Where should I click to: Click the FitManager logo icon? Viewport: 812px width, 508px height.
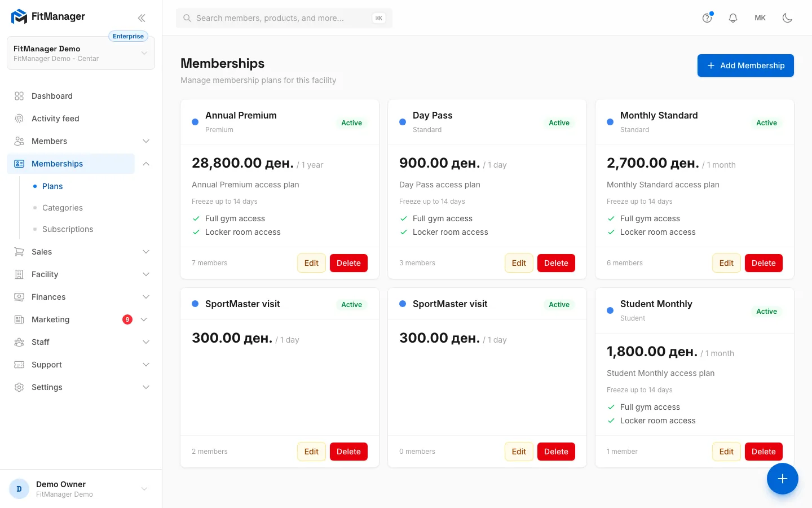(19, 16)
